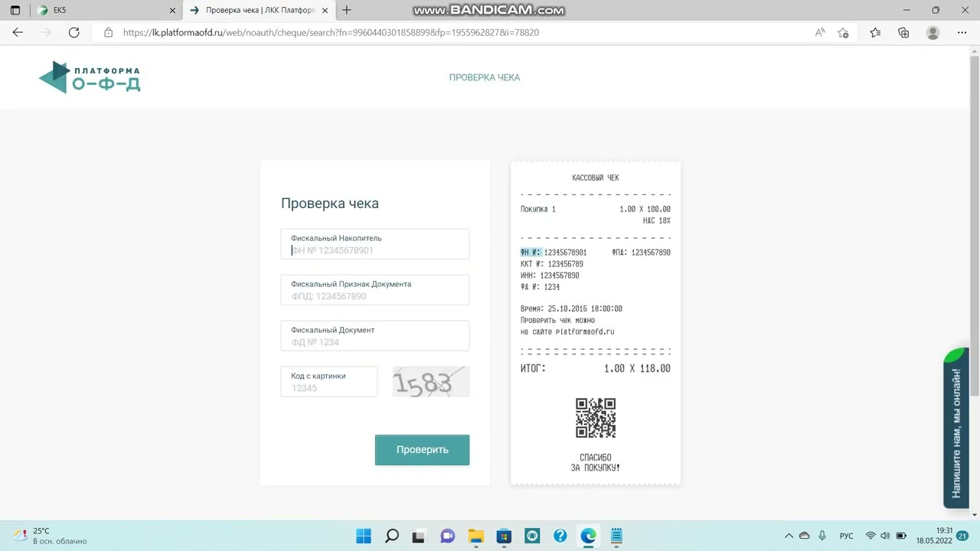The height and width of the screenshot is (551, 980).
Task: Open Microsoft Store from taskbar
Action: click(x=504, y=536)
